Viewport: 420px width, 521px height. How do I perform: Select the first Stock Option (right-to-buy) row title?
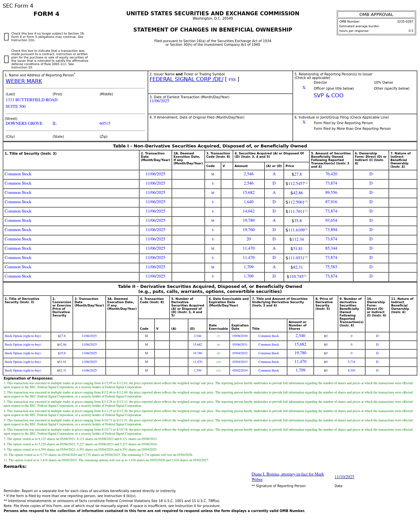point(23,336)
